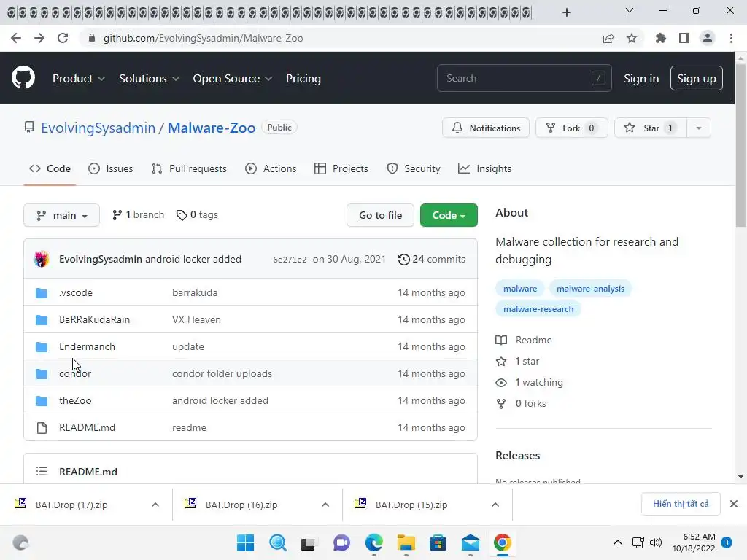Open the Endermanch folder
The height and width of the screenshot is (560, 747).
88,346
